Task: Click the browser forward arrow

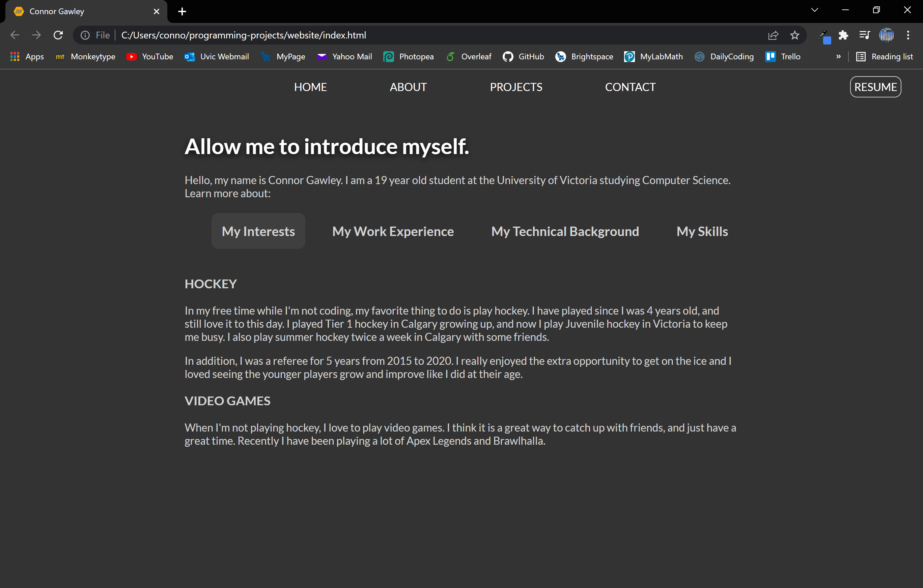Action: (36, 35)
